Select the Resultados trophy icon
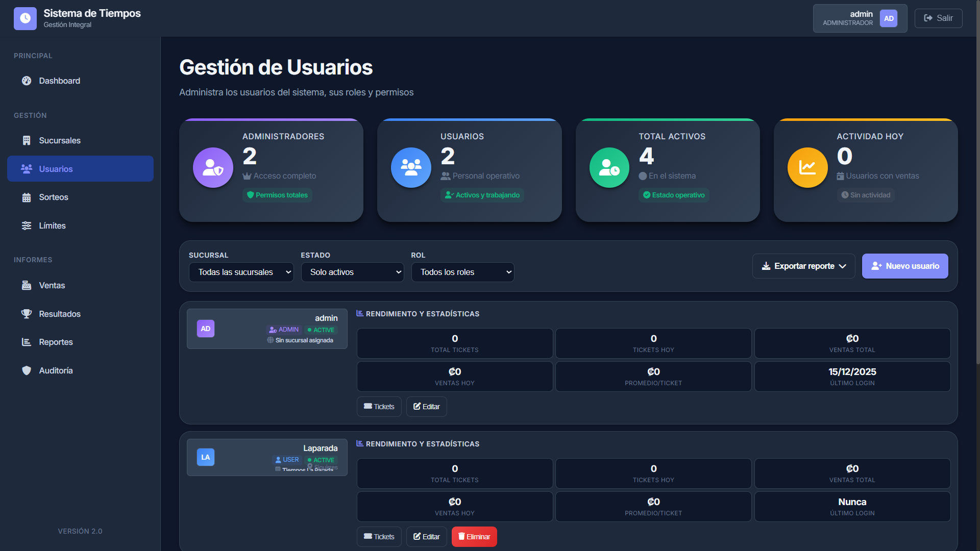Screen dimensions: 980x551 pos(27,314)
